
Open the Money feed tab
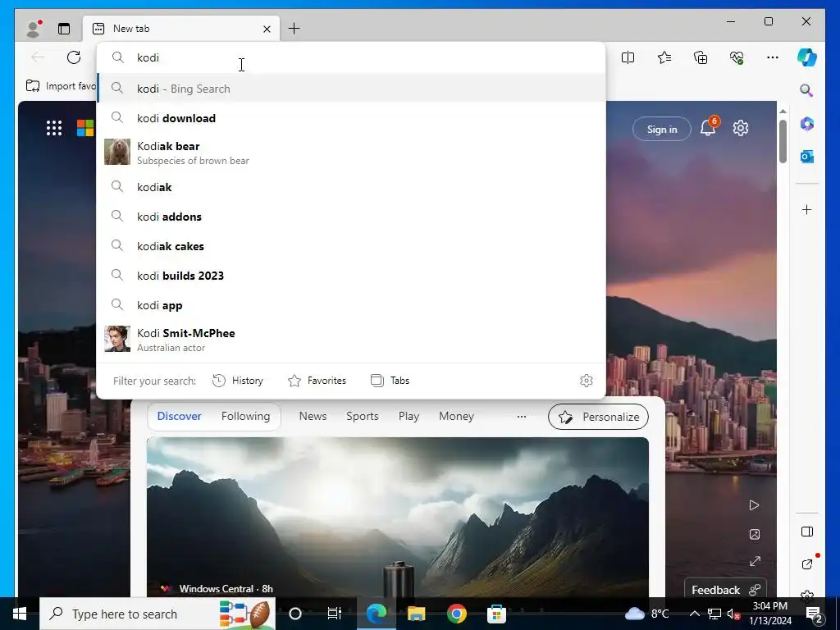456,416
